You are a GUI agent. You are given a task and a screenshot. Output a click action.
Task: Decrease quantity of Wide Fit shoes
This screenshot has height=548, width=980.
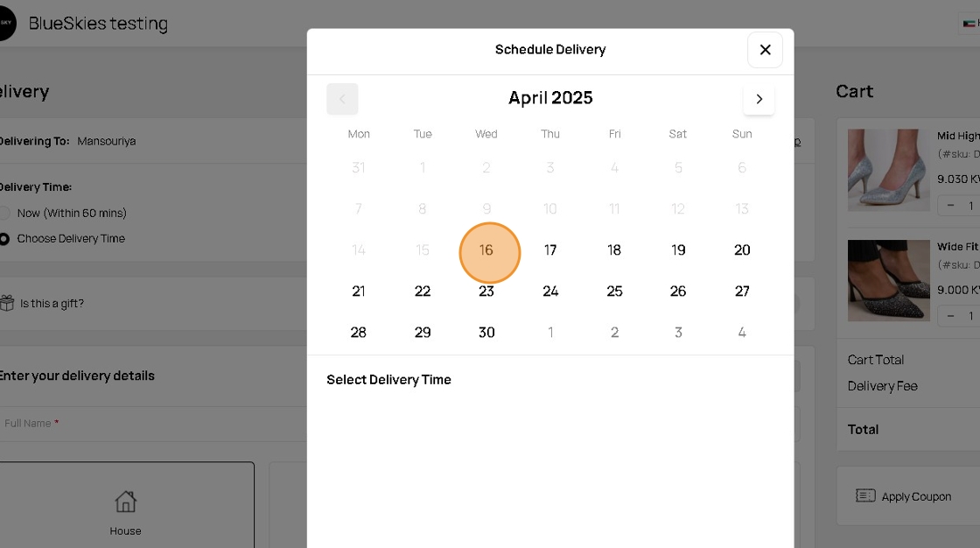(951, 315)
